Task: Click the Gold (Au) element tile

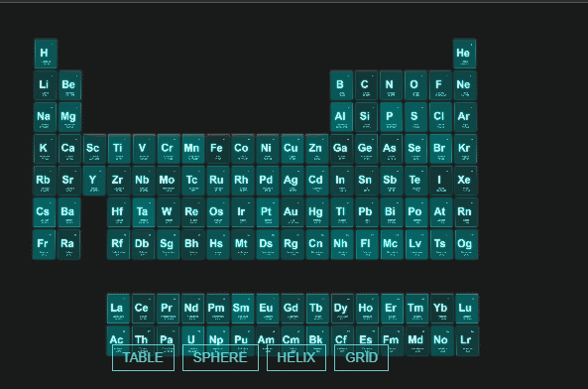Action: [292, 212]
